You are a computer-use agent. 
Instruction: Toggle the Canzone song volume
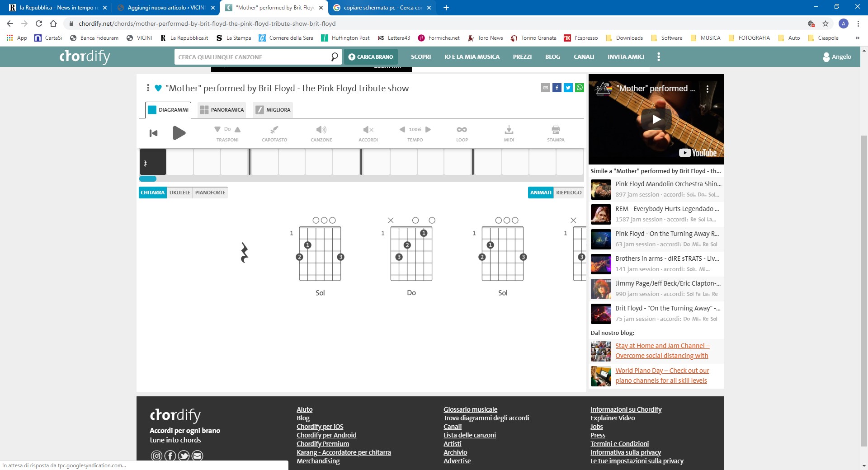(321, 133)
